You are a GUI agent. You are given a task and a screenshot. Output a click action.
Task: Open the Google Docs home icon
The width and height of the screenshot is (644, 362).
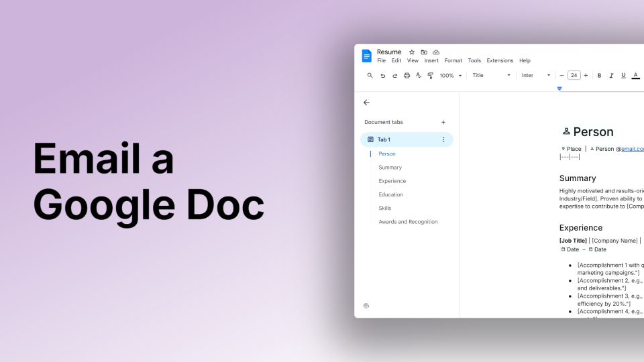point(366,56)
